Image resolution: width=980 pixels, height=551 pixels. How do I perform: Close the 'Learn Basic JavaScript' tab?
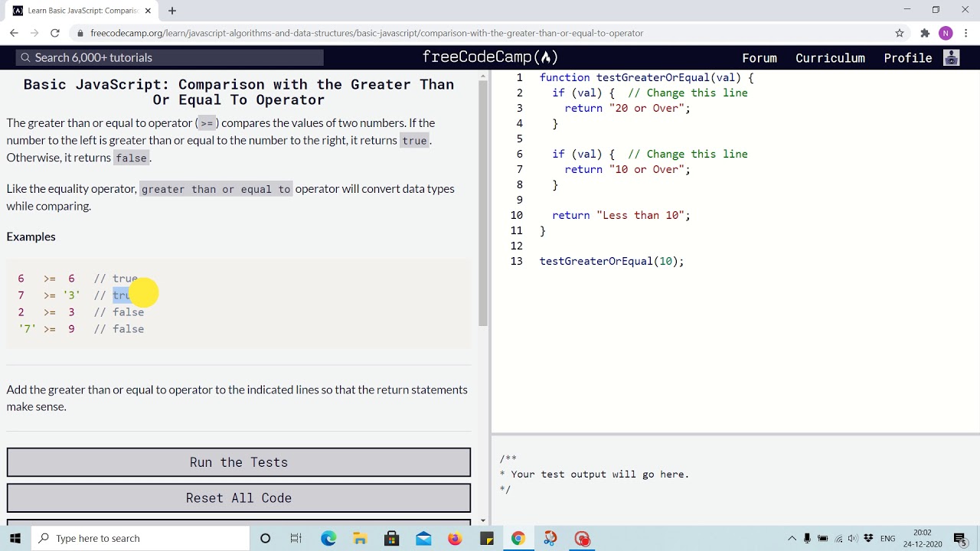click(x=148, y=11)
